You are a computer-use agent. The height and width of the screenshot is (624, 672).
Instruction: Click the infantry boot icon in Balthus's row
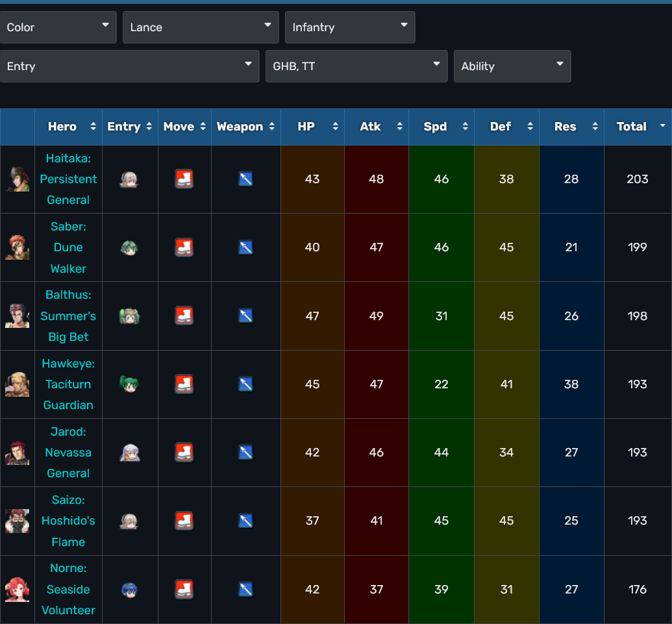pyautogui.click(x=184, y=316)
